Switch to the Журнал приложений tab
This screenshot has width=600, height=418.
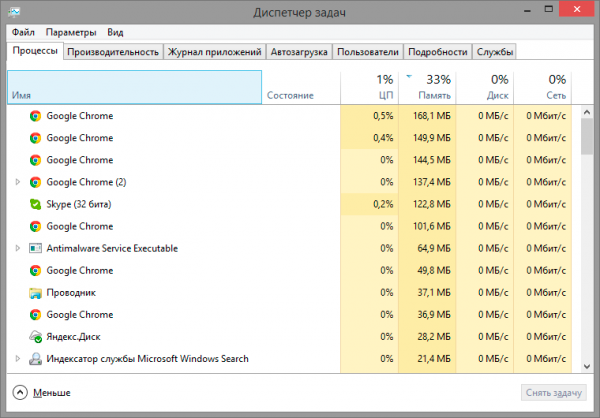(x=214, y=52)
